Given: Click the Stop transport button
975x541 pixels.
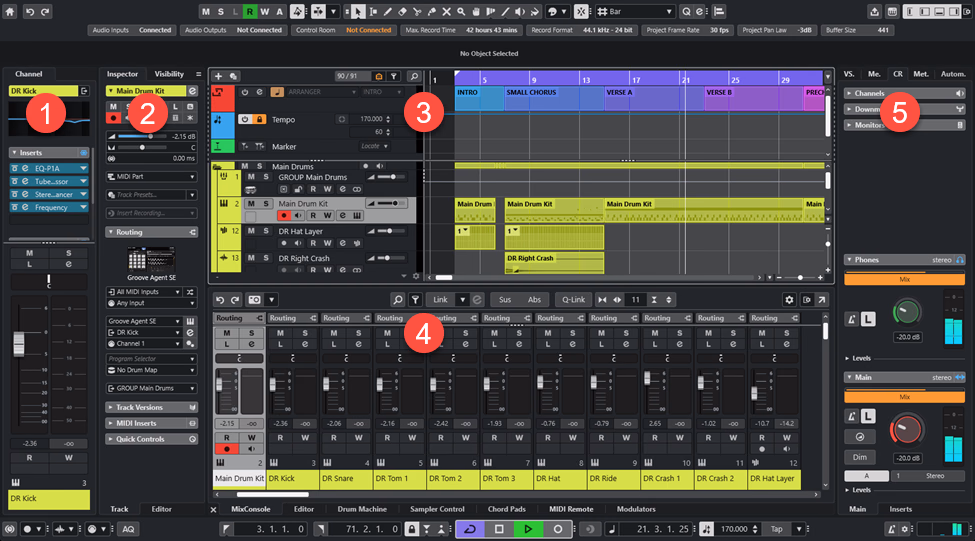Looking at the screenshot, I should coord(499,529).
